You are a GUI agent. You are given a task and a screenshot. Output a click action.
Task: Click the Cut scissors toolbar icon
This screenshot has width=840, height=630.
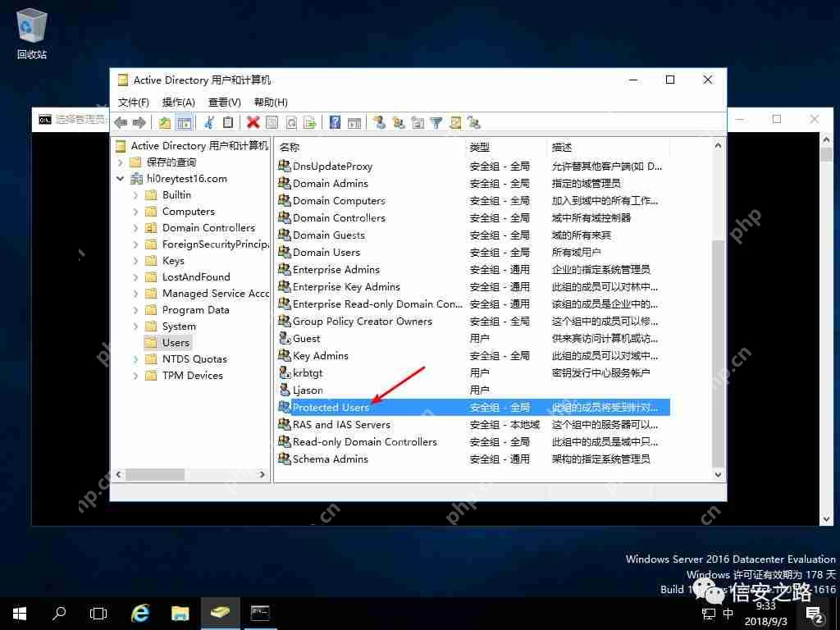click(x=209, y=123)
